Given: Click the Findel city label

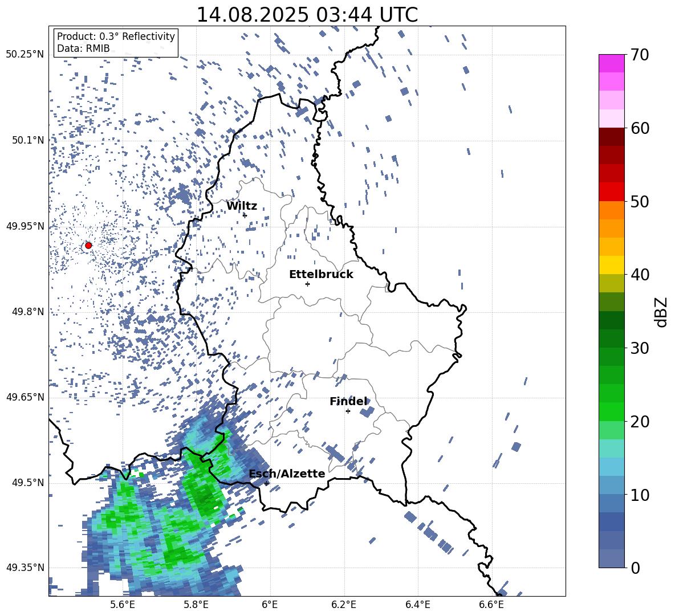Looking at the screenshot, I should (x=348, y=401).
